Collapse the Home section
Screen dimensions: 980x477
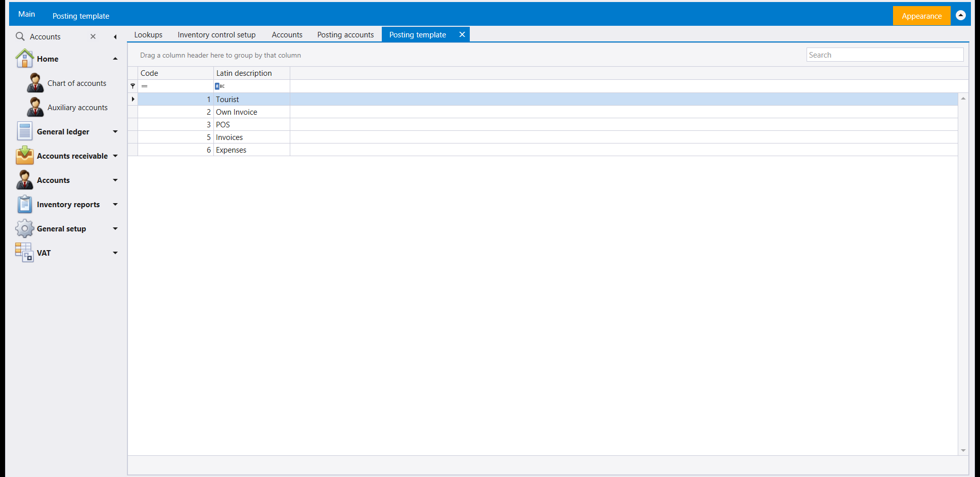point(115,59)
